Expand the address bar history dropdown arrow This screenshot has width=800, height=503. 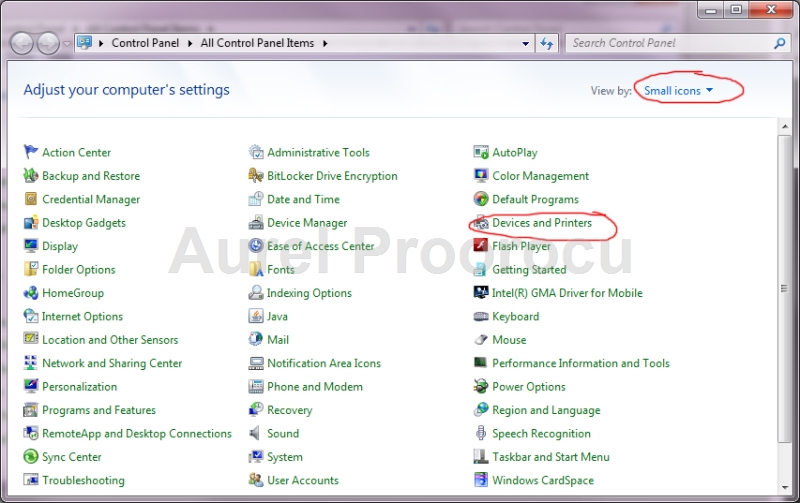pos(525,44)
